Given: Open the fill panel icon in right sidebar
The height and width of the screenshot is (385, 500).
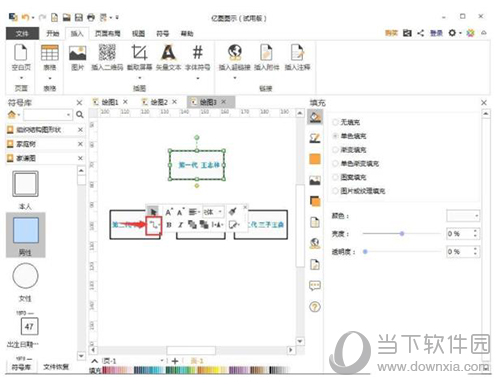Looking at the screenshot, I should click(x=315, y=117).
